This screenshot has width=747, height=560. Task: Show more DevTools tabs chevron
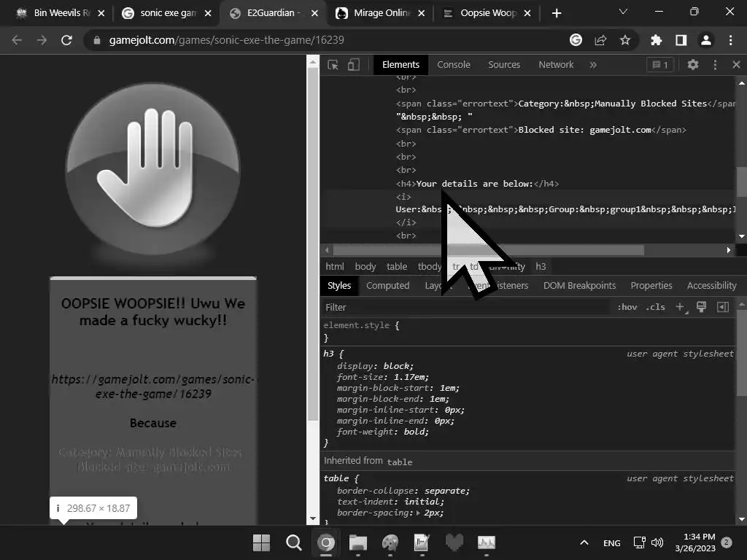(x=593, y=65)
